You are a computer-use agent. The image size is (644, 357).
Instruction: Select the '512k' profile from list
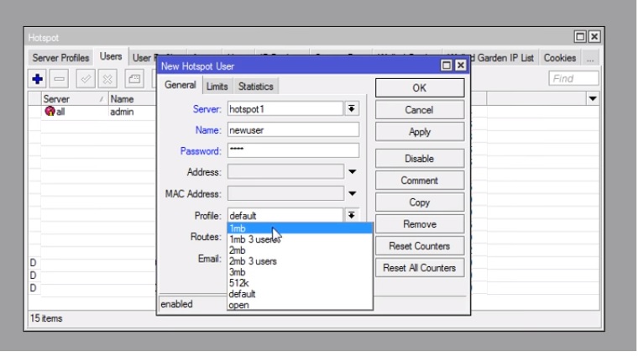pos(238,283)
